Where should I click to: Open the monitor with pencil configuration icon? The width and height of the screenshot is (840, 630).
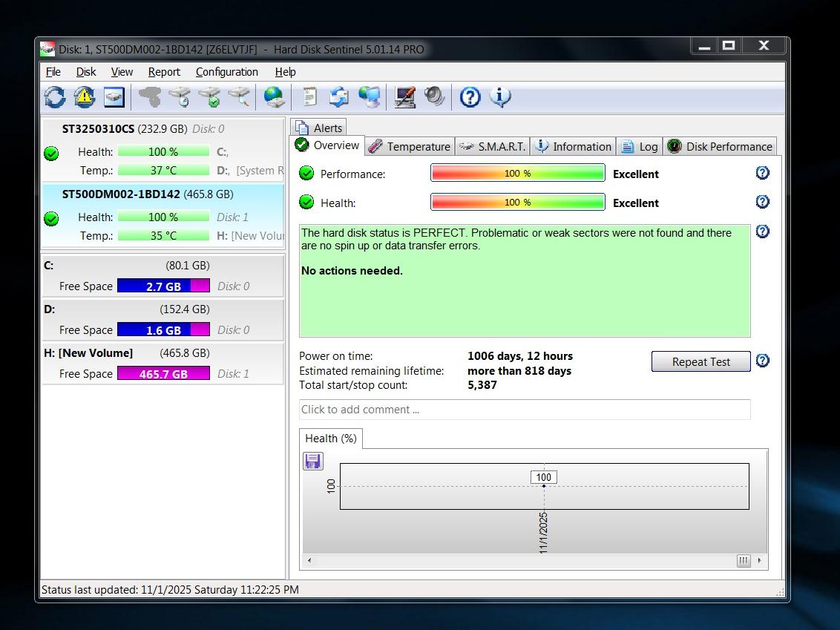(404, 97)
